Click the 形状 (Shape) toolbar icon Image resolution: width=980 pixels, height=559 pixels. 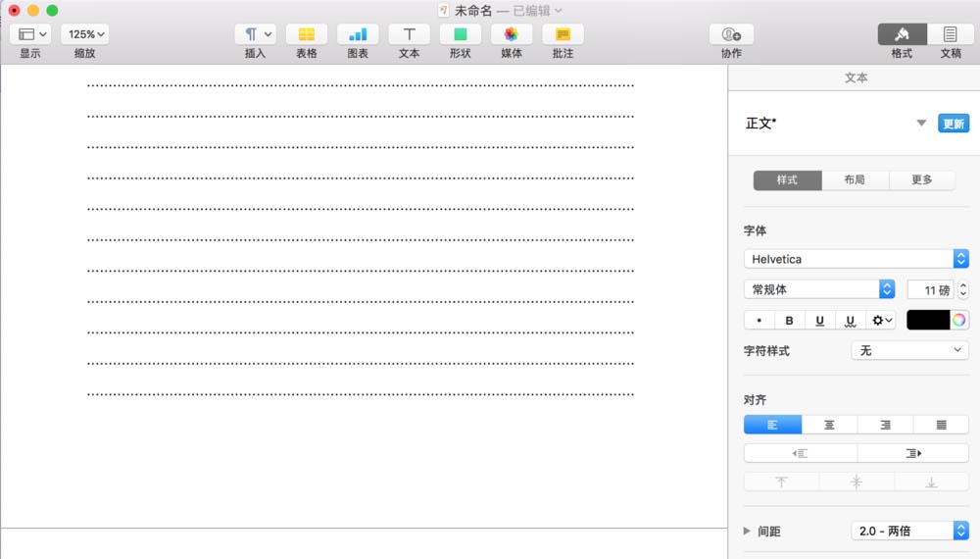tap(460, 34)
